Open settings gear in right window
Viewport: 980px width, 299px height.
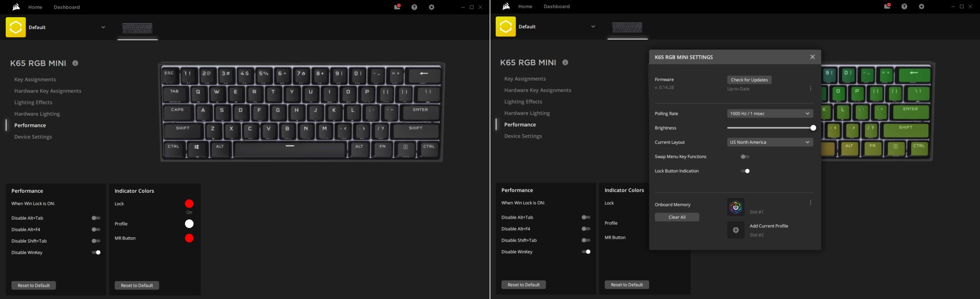click(x=921, y=7)
